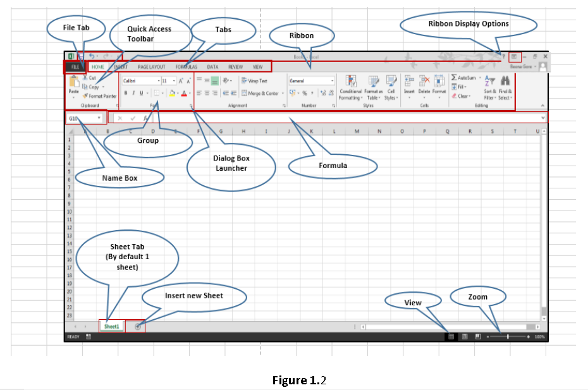Select Bottom Align (highlighted)
The height and width of the screenshot is (390, 588).
pyautogui.click(x=214, y=81)
